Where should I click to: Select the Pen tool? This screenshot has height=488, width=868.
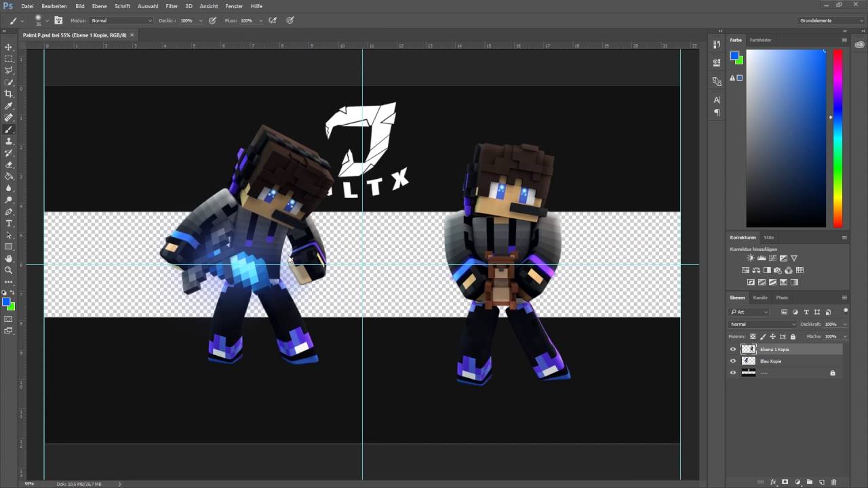[9, 211]
